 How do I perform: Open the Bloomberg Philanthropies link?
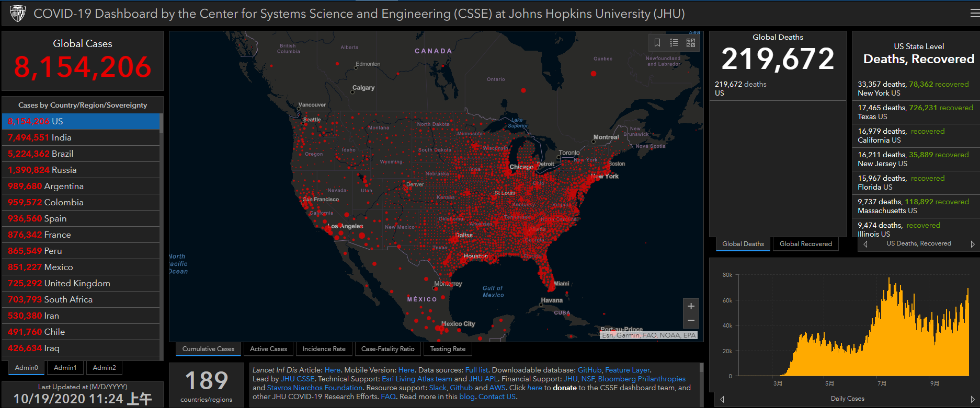point(642,379)
